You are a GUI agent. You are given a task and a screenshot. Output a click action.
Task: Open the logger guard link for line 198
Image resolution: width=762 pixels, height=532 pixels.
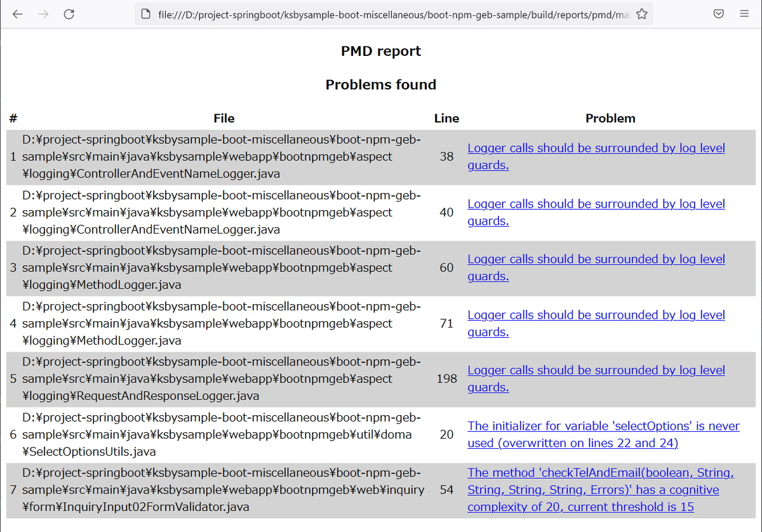[596, 378]
